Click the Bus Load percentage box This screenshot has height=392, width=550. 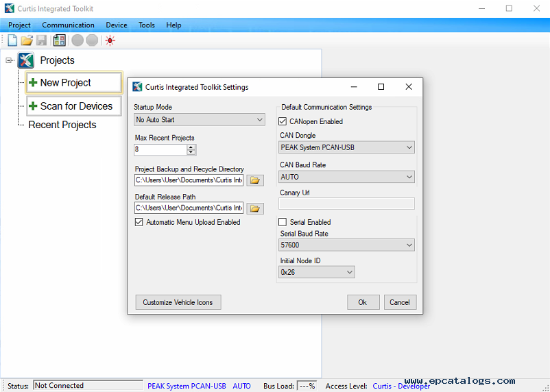pos(307,386)
